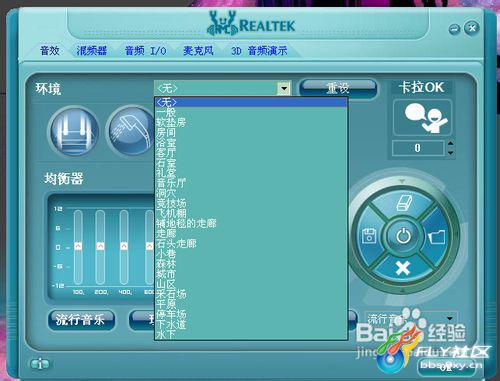Click the info icon at bottom left

point(40,364)
